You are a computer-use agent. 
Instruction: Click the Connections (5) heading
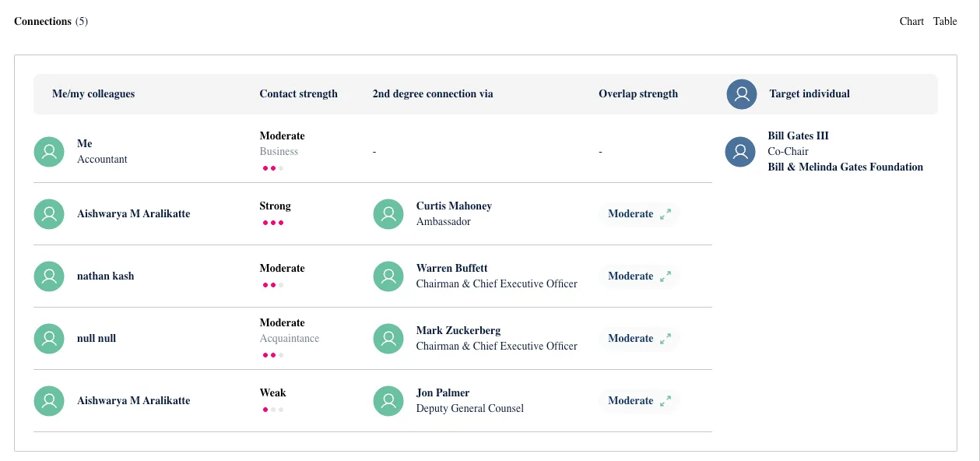click(x=51, y=22)
